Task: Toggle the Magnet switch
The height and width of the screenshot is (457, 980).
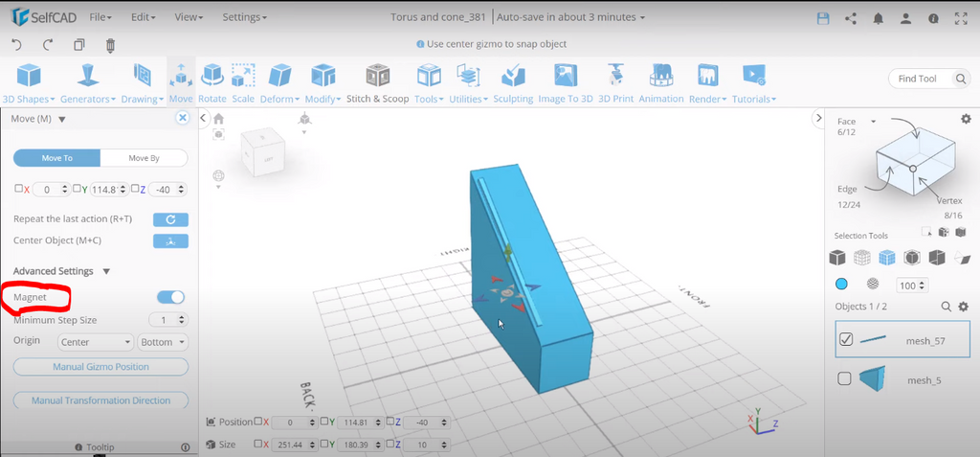Action: pyautogui.click(x=170, y=297)
